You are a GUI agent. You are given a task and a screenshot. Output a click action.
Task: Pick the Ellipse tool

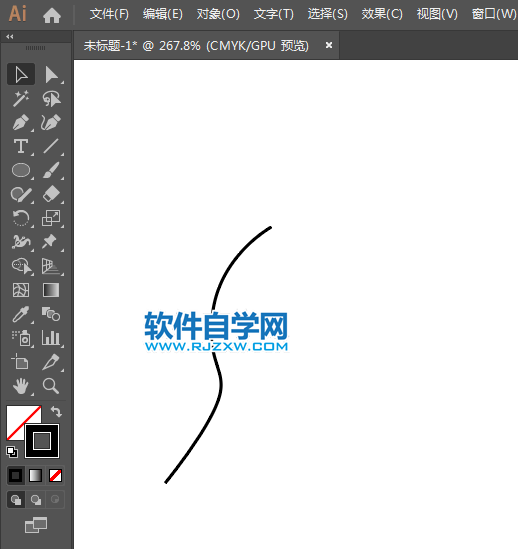pyautogui.click(x=21, y=171)
